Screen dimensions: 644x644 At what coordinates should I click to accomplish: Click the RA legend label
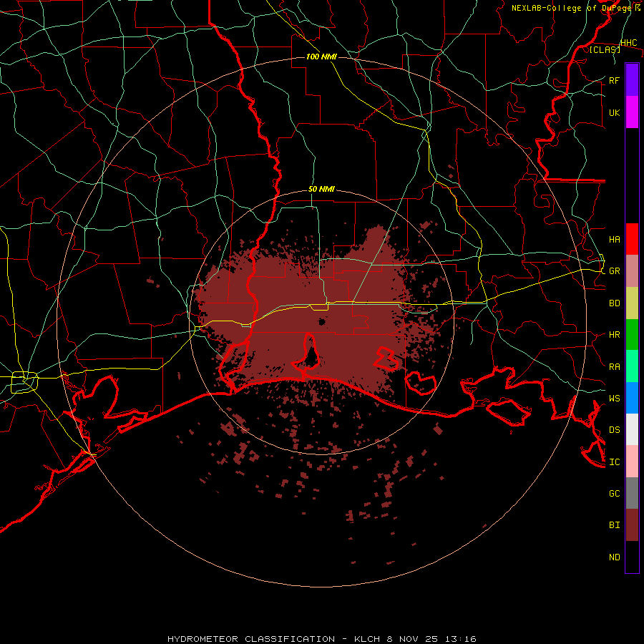pos(615,367)
